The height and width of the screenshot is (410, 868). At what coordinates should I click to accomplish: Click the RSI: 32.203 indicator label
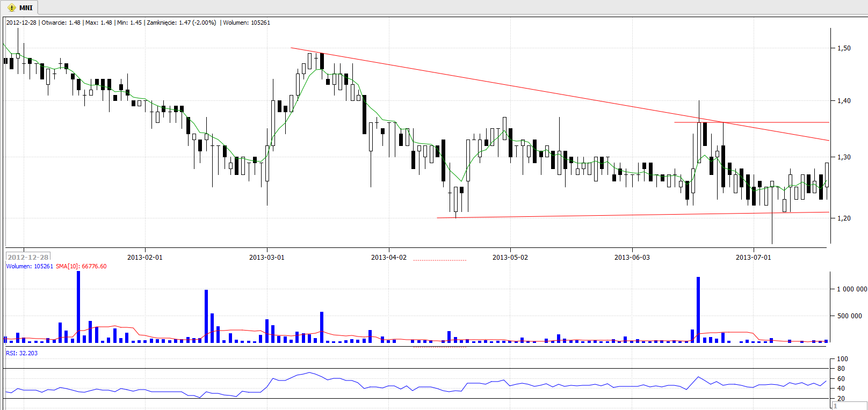22,353
